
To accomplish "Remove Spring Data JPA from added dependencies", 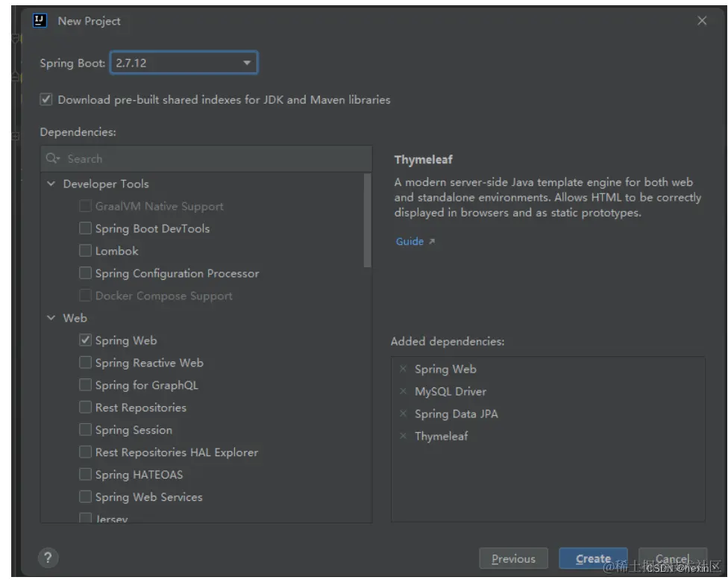I will [403, 413].
